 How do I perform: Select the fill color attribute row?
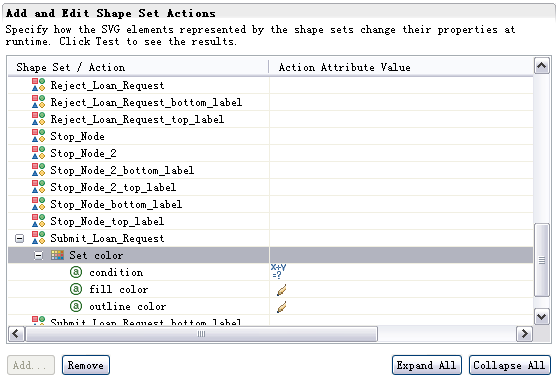tap(270, 289)
